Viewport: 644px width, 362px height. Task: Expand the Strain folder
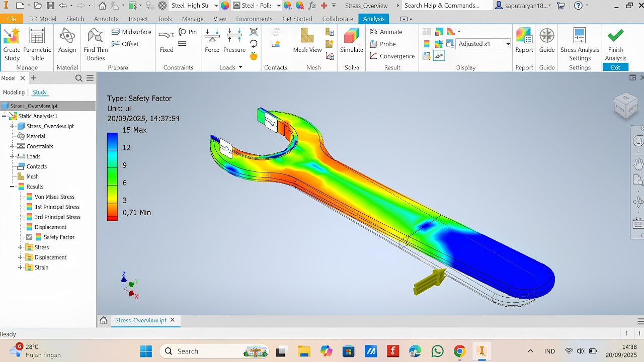(x=20, y=267)
